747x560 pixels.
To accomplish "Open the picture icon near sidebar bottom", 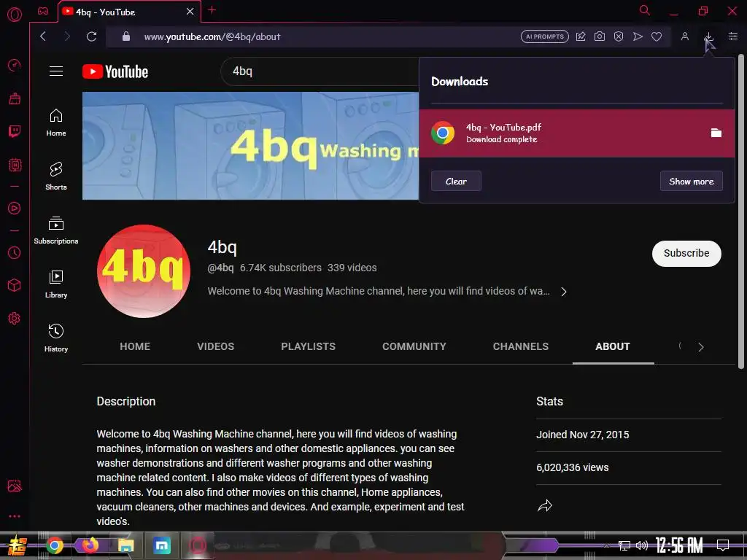I will coord(15,486).
